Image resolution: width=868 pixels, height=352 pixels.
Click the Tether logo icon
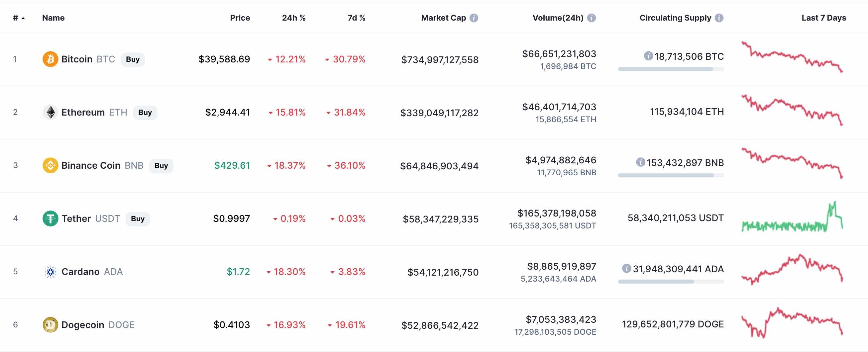pyautogui.click(x=50, y=219)
